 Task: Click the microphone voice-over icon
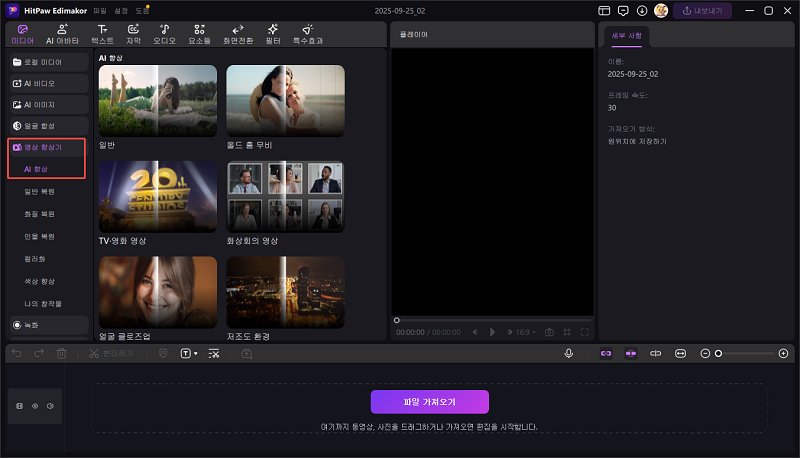tap(568, 353)
